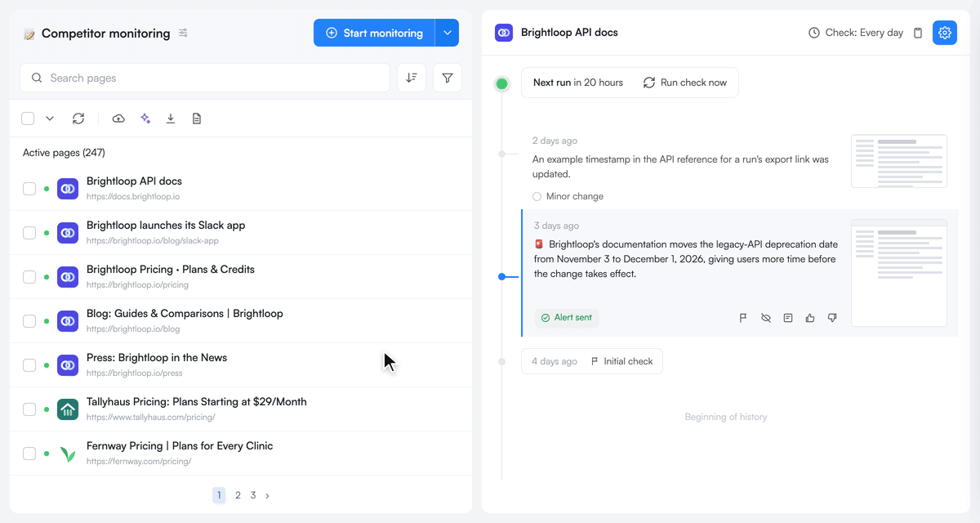
Task: Open Press: Brightloop in the News page
Action: pyautogui.click(x=157, y=358)
